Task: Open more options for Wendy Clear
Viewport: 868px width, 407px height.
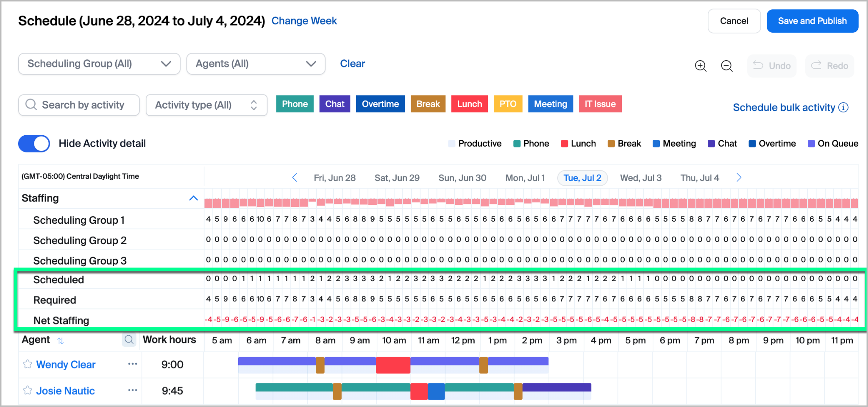Action: click(x=133, y=364)
